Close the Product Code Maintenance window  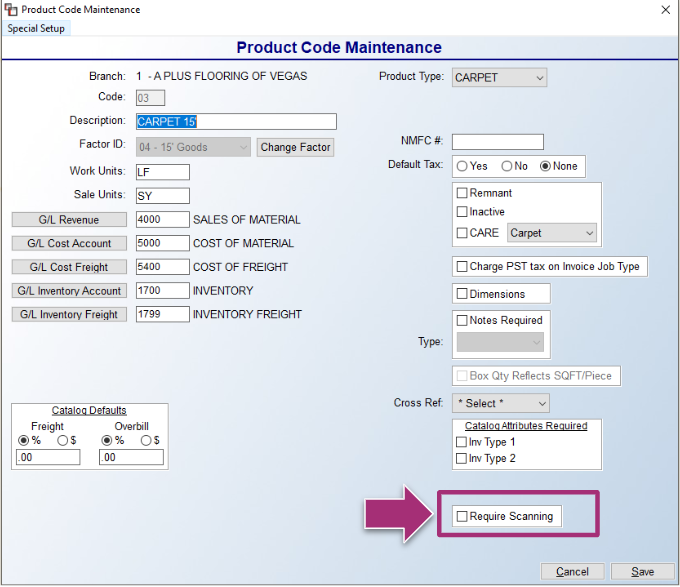point(665,10)
